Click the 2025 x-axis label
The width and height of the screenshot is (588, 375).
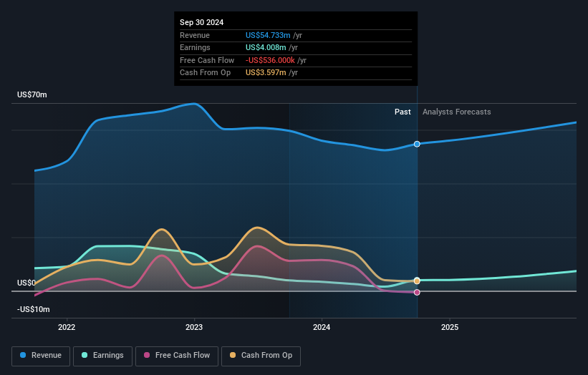(450, 328)
